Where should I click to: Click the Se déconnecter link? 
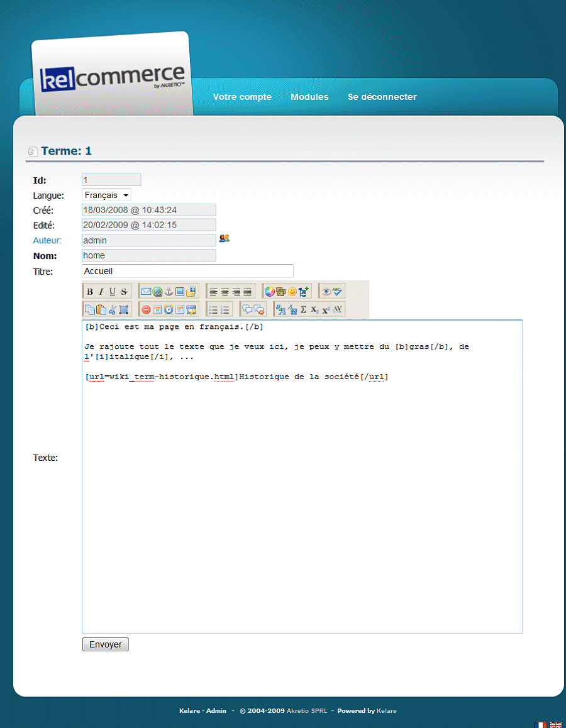[x=382, y=97]
